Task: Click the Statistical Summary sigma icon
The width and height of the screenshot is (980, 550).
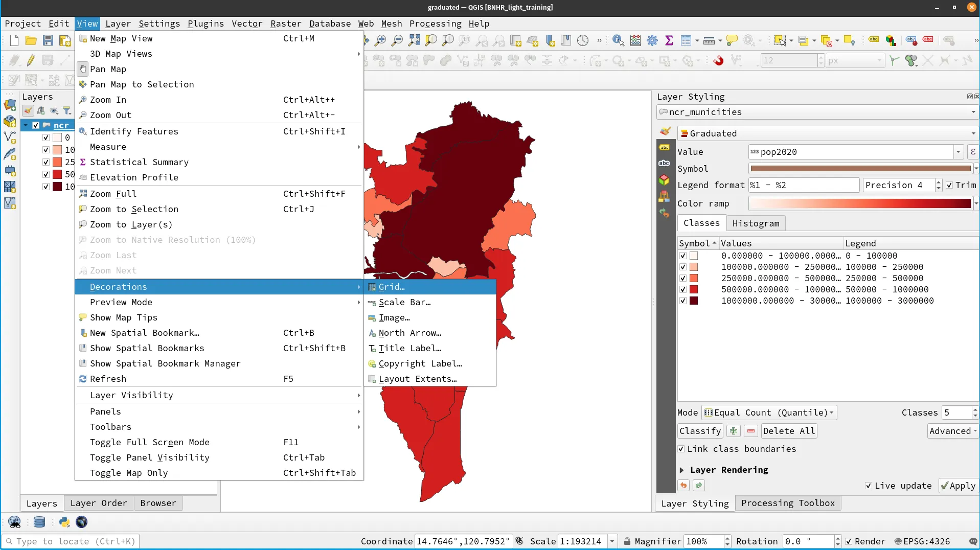Action: pos(669,41)
